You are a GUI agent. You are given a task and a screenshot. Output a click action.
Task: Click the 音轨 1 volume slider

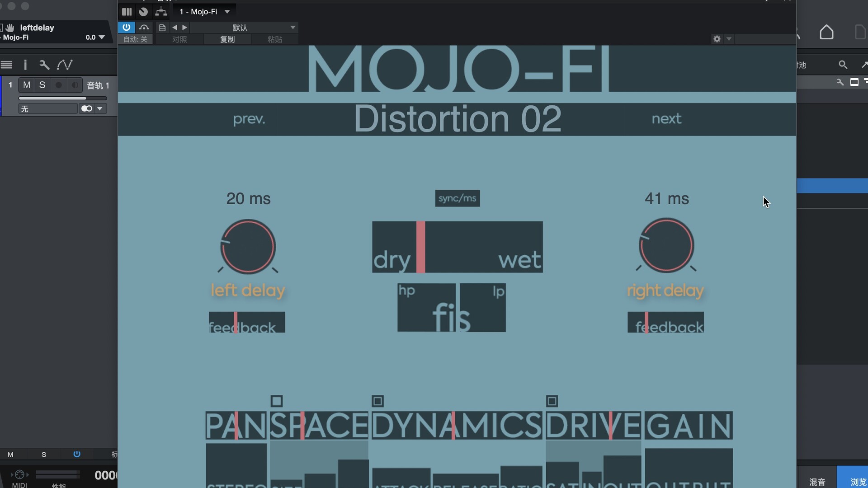click(63, 98)
